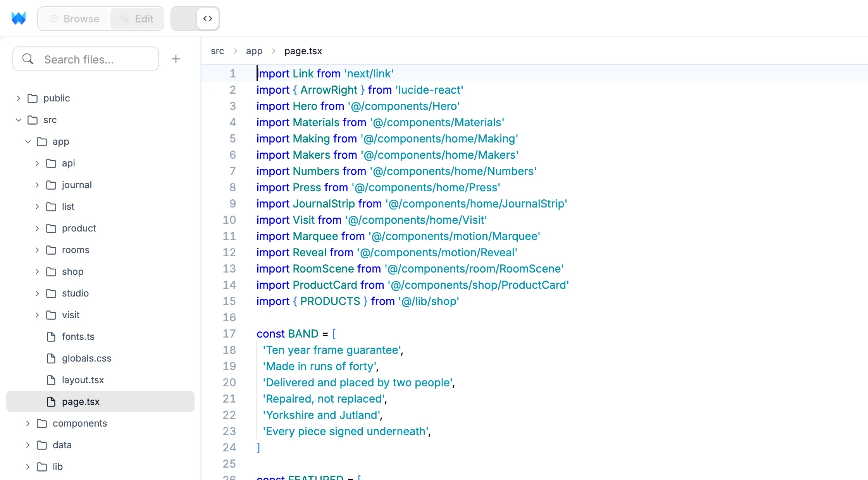Expand the public folder chevron
868x480 pixels.
(18, 98)
